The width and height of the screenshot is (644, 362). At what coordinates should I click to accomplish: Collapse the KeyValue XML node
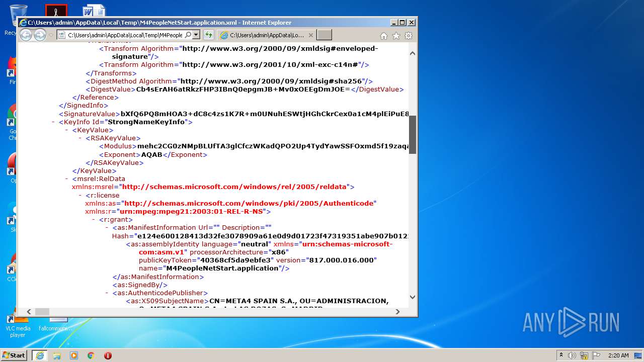(67, 130)
